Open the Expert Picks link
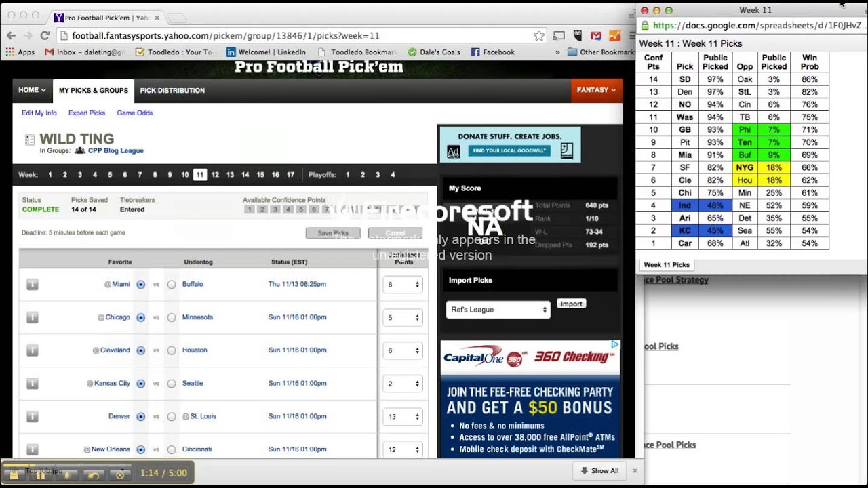 (87, 113)
